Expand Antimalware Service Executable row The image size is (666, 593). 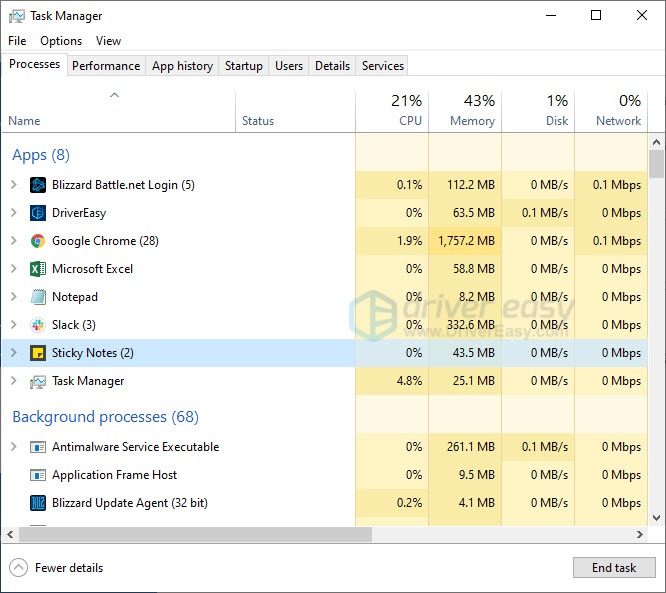(x=14, y=447)
